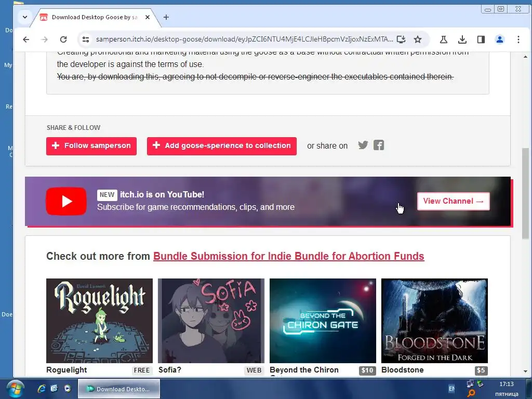Click the scrollbar down arrow

(525, 371)
